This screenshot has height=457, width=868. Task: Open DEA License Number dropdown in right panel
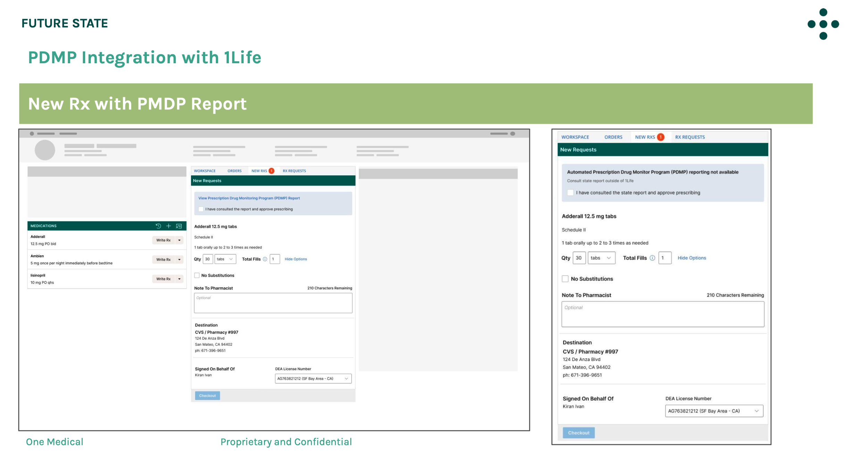pos(714,411)
